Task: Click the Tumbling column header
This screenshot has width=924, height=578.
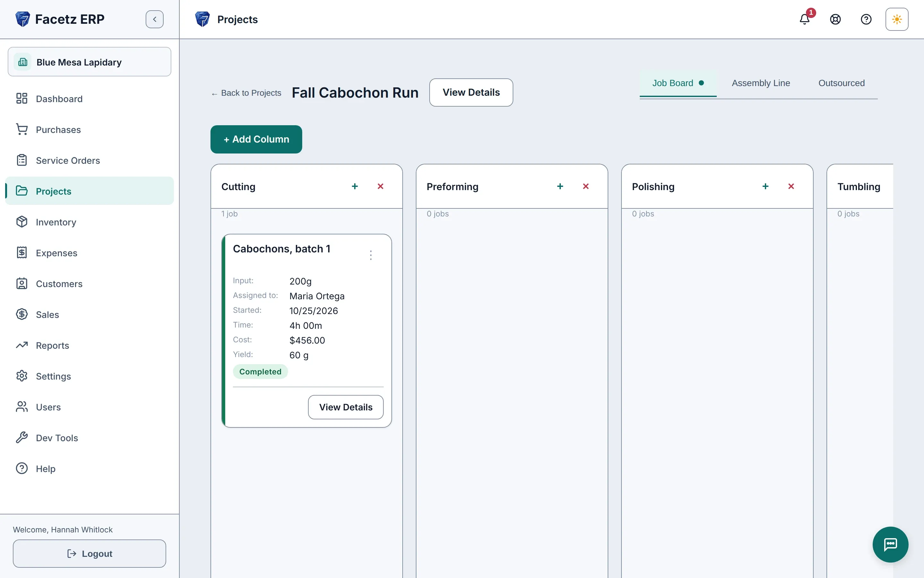Action: pyautogui.click(x=859, y=187)
